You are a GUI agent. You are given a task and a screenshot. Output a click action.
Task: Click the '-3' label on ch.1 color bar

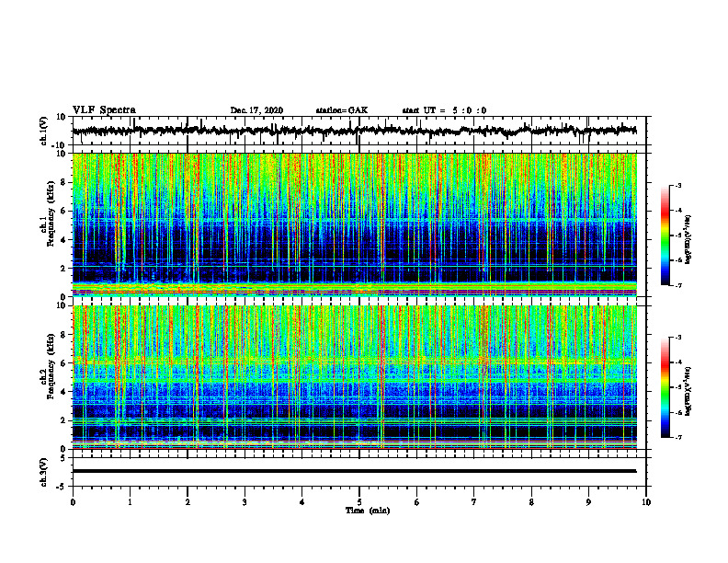click(678, 185)
